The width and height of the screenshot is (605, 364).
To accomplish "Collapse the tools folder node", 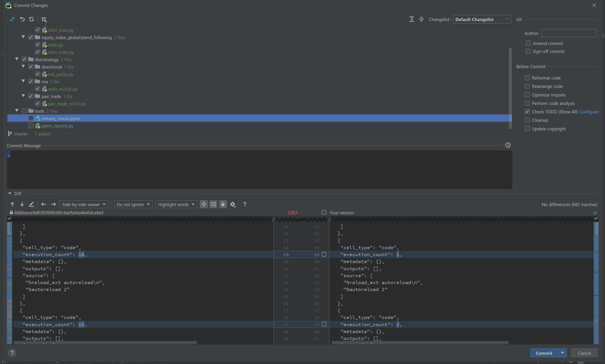I will (x=17, y=111).
